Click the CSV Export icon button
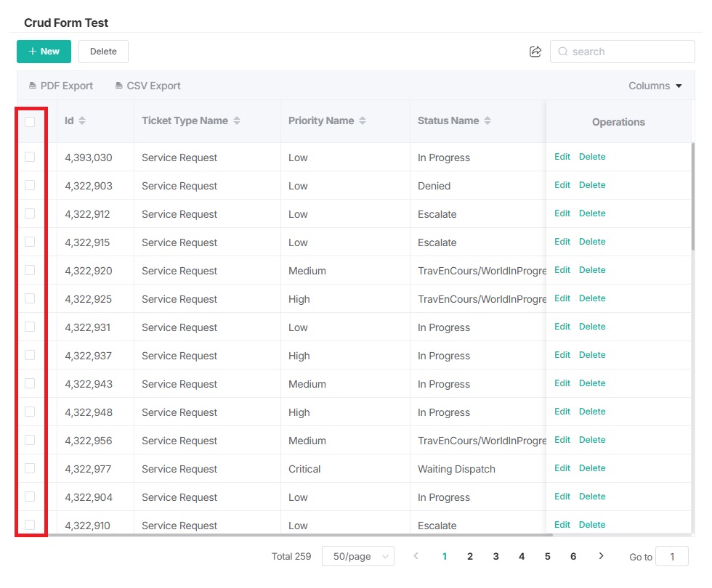The height and width of the screenshot is (588, 712). click(119, 86)
